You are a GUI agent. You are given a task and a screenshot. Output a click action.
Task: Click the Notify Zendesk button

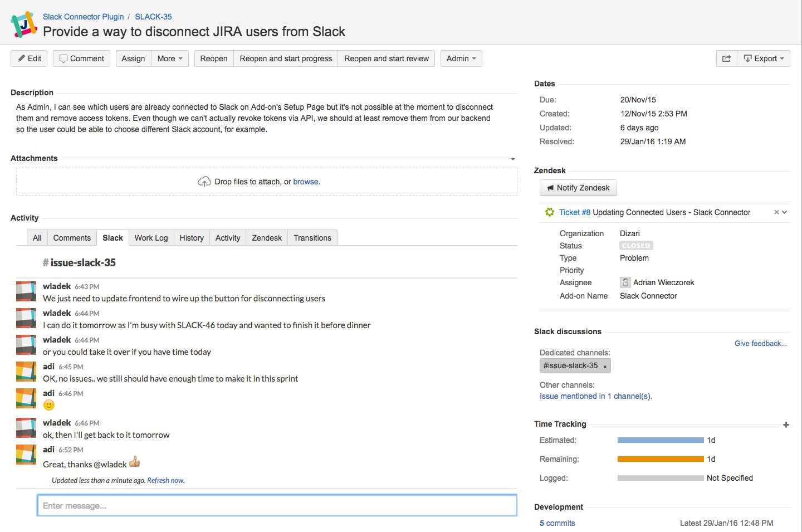coord(578,188)
